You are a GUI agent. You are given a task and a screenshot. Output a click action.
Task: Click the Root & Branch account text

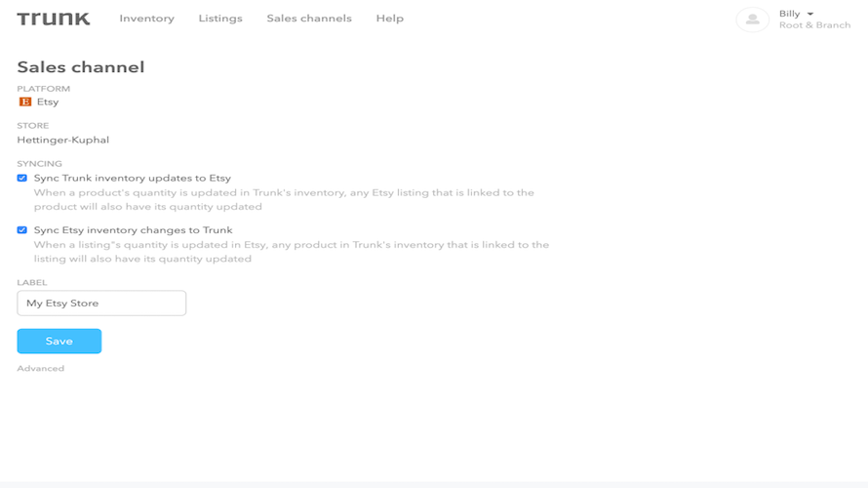coord(815,25)
